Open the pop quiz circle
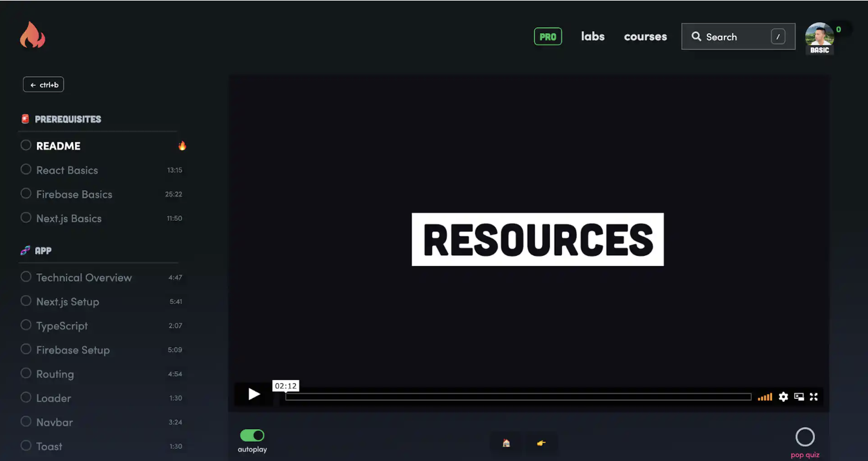The height and width of the screenshot is (461, 868). coord(805,436)
